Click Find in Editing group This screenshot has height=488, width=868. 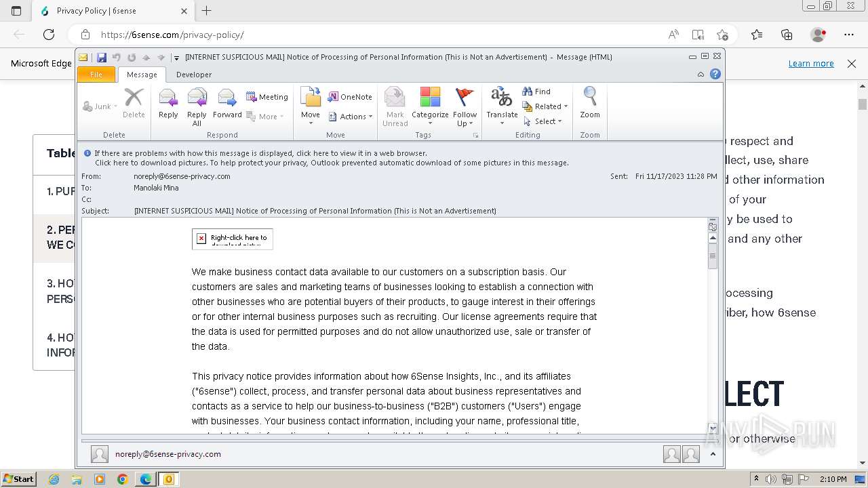point(536,91)
